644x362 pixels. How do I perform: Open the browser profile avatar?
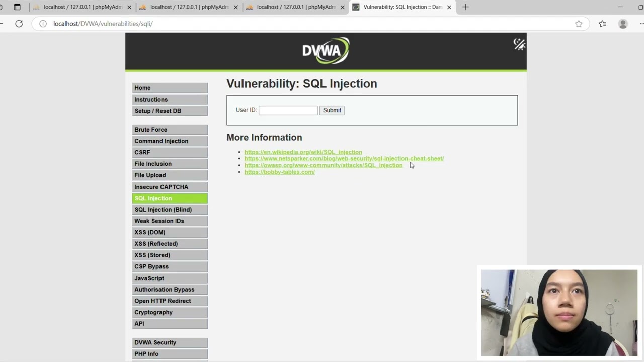[623, 24]
